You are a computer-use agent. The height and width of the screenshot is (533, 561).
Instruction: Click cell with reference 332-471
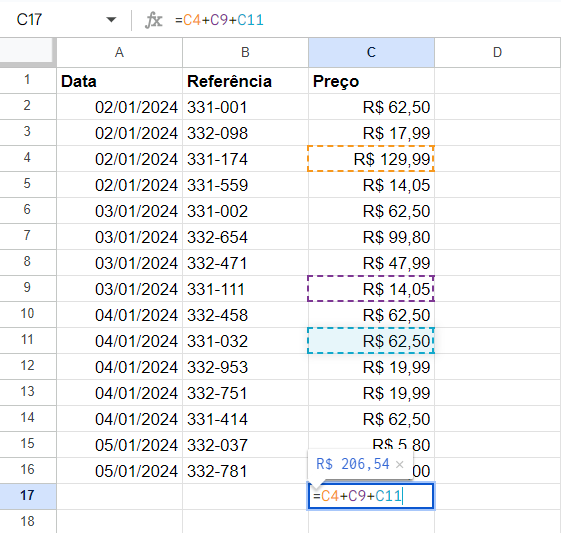coord(245,263)
